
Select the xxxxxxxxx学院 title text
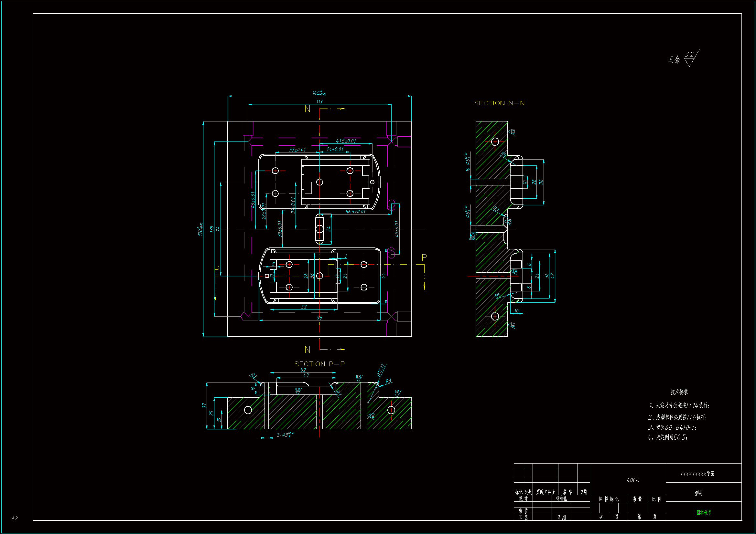coord(697,474)
